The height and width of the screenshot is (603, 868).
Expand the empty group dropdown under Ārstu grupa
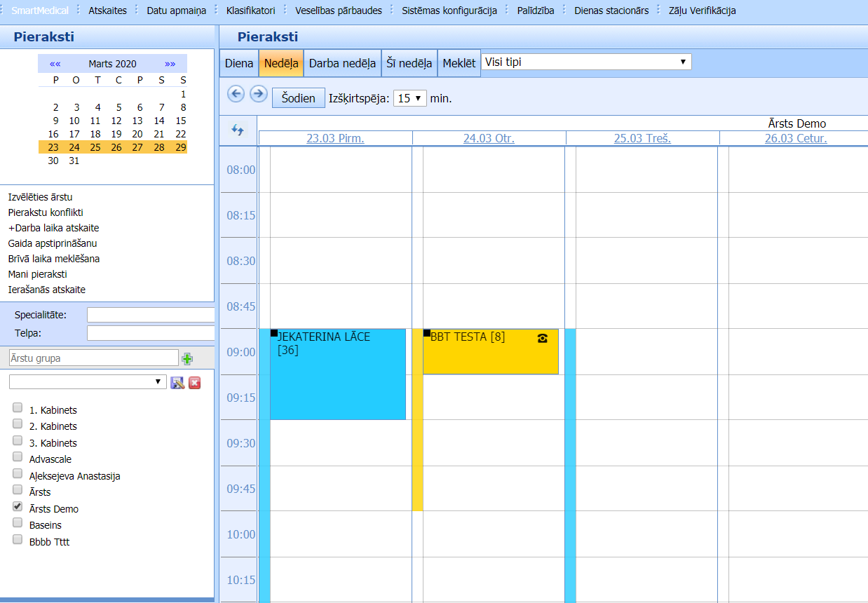coord(88,381)
